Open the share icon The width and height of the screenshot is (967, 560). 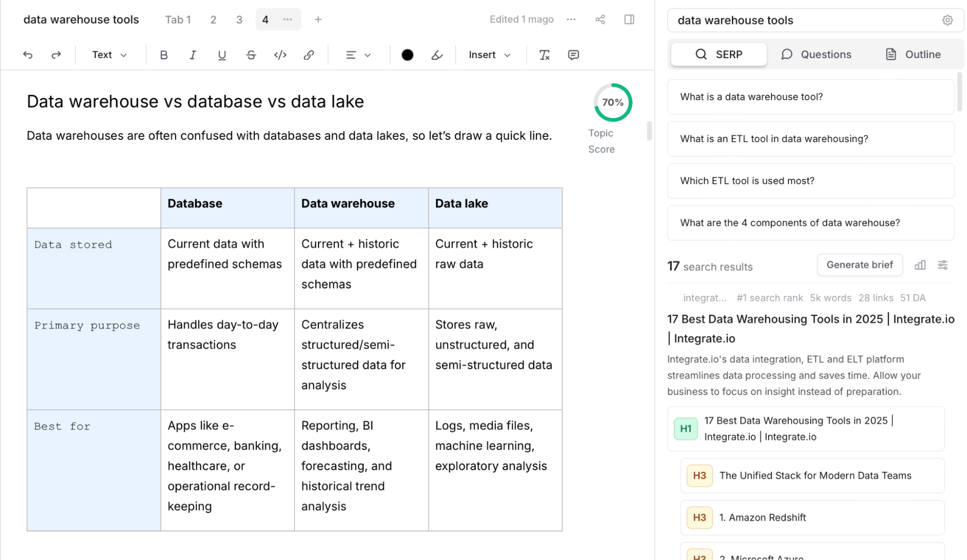coord(600,19)
